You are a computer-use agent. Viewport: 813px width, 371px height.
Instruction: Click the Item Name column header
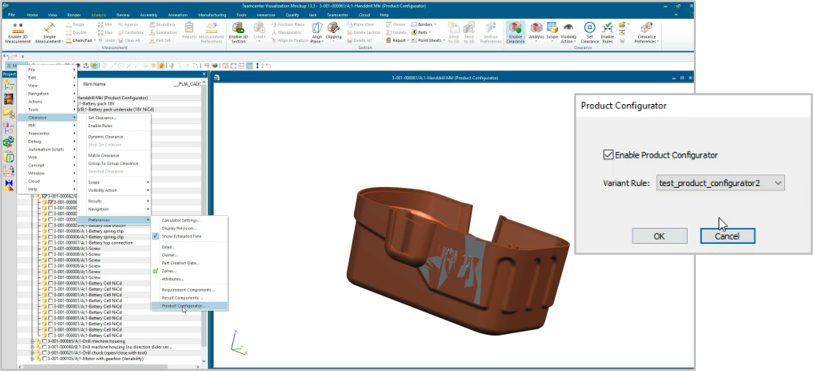tap(94, 83)
